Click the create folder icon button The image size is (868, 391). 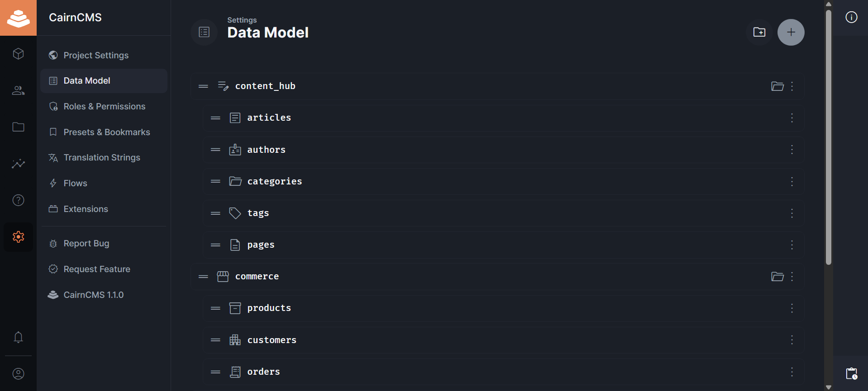pyautogui.click(x=759, y=32)
